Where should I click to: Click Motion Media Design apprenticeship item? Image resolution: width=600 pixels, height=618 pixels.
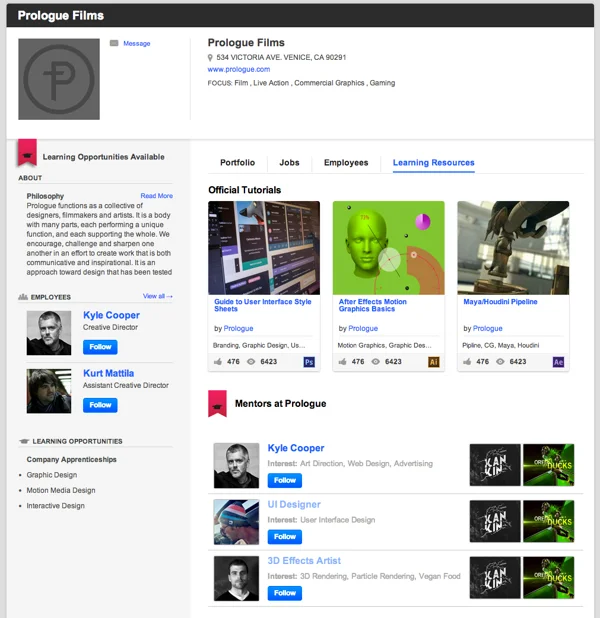[61, 490]
